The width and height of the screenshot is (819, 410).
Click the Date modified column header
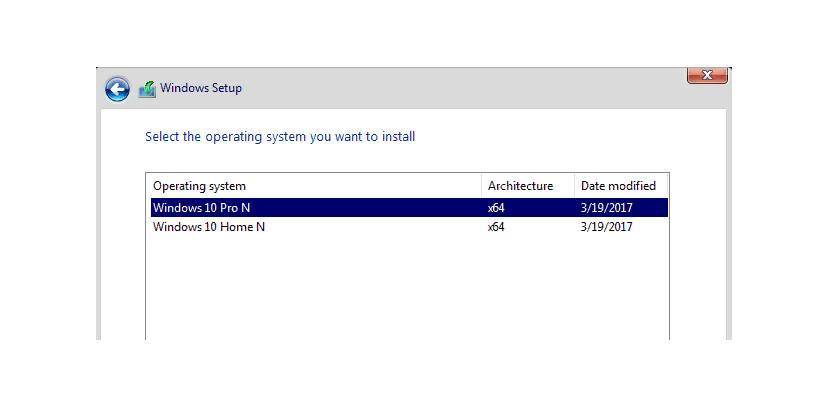617,186
